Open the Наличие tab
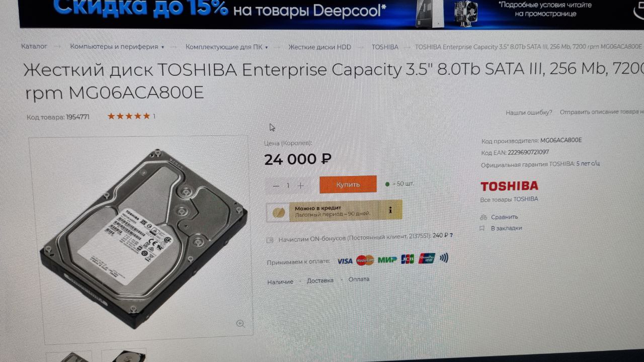The width and height of the screenshot is (644, 362). coord(280,282)
